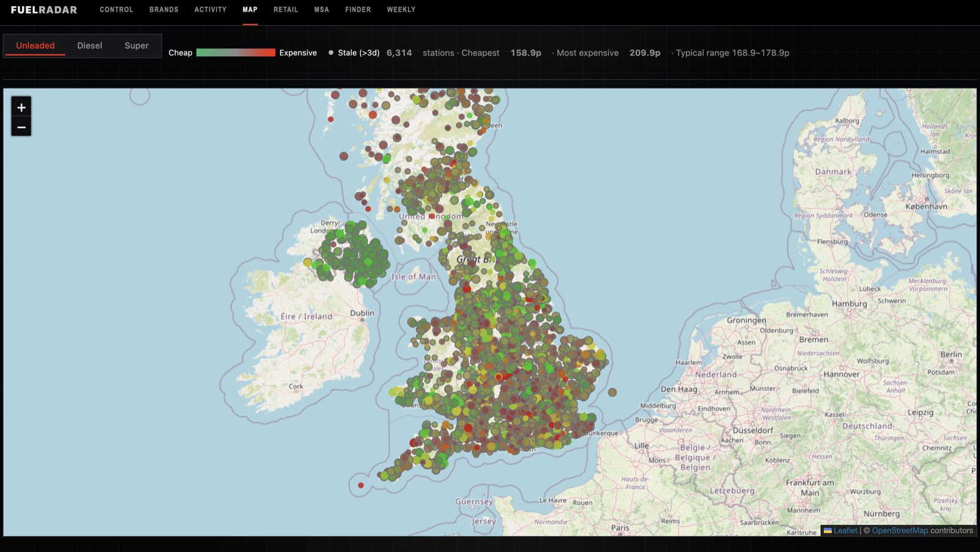Click the Stale (>3d) legend dot
Image resolution: width=980 pixels, height=552 pixels.
click(x=331, y=53)
